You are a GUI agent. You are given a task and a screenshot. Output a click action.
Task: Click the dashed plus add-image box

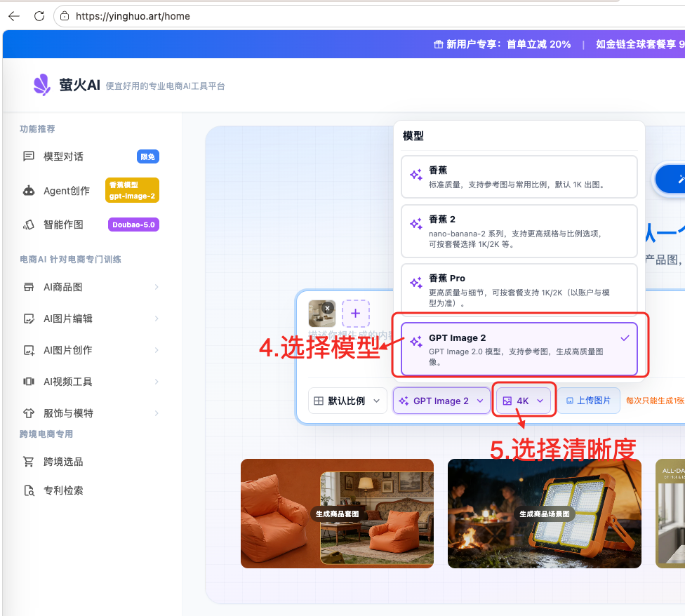coord(355,314)
